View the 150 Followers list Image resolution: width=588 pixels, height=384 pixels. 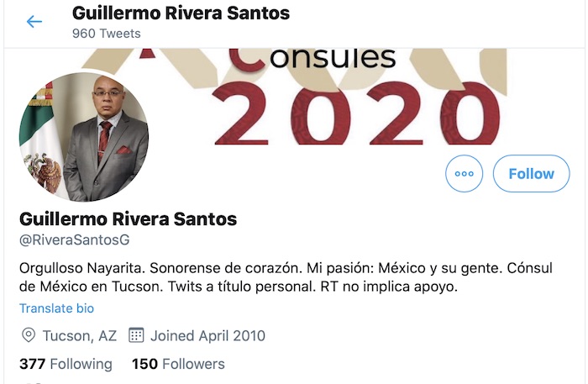pyautogui.click(x=178, y=364)
